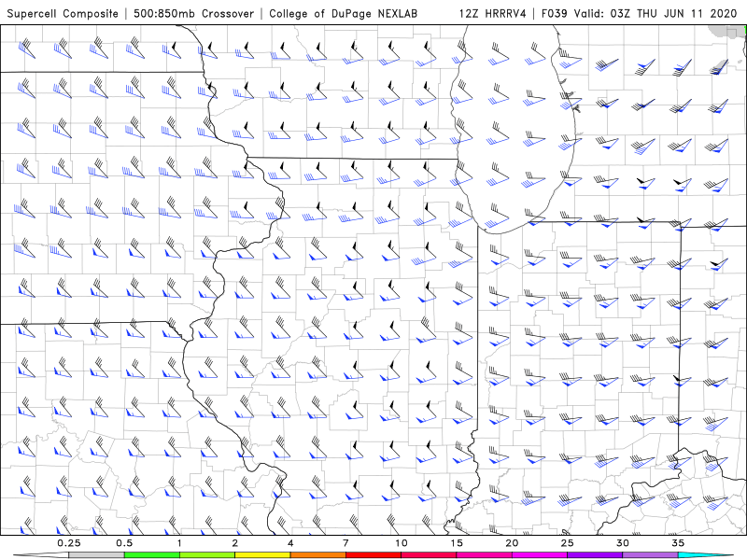The width and height of the screenshot is (747, 560).
Task: Click the legend value 4
Action: [x=290, y=543]
